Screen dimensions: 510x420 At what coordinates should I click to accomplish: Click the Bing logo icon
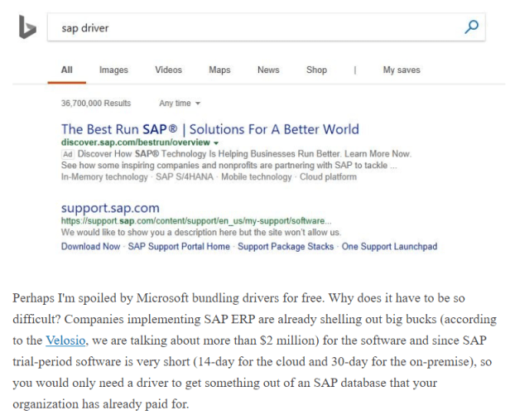pyautogui.click(x=27, y=27)
